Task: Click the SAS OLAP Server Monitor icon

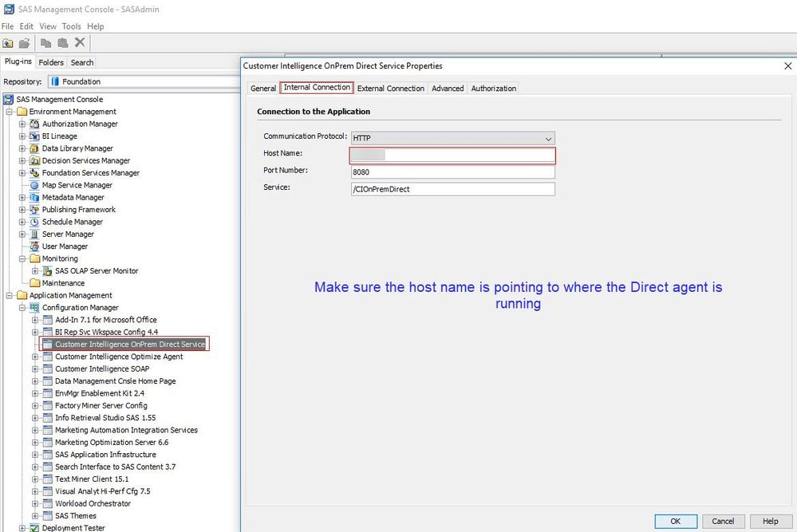Action: [x=48, y=271]
